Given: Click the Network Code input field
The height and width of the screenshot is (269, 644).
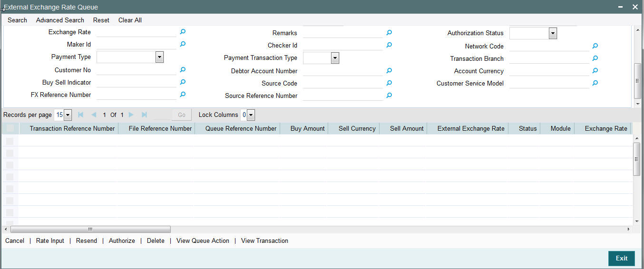Looking at the screenshot, I should point(549,46).
